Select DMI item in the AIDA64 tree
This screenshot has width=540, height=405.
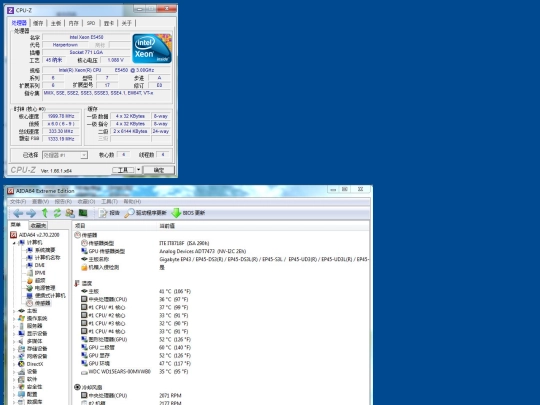tap(35, 265)
